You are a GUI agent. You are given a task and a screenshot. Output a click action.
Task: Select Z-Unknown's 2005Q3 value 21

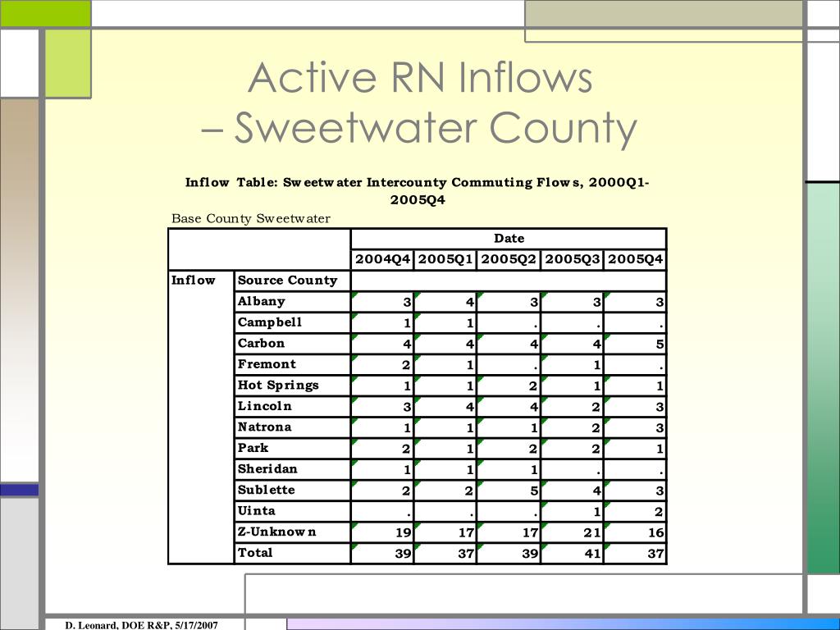pos(592,533)
